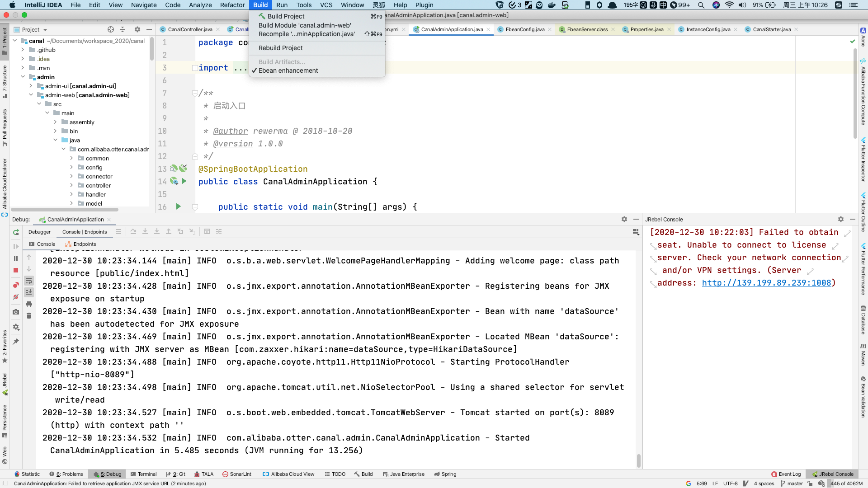Click the run gutter arrow at line 16
The width and height of the screenshot is (868, 488).
(179, 206)
